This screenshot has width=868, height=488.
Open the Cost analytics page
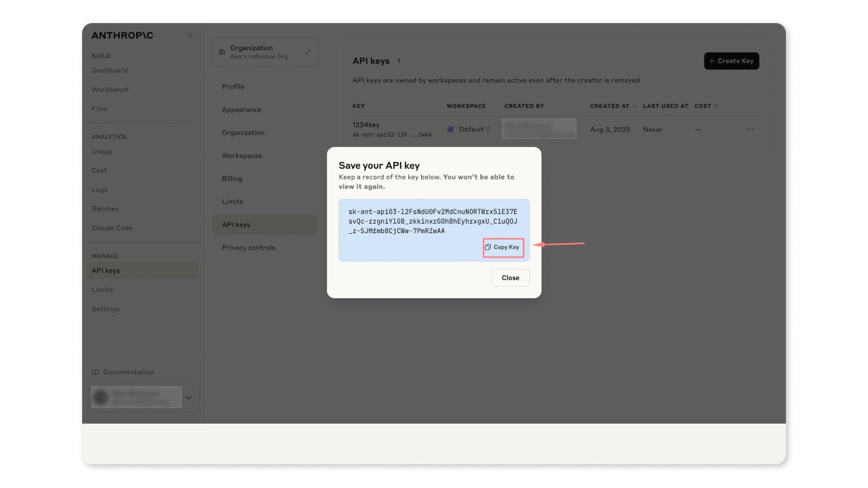100,171
